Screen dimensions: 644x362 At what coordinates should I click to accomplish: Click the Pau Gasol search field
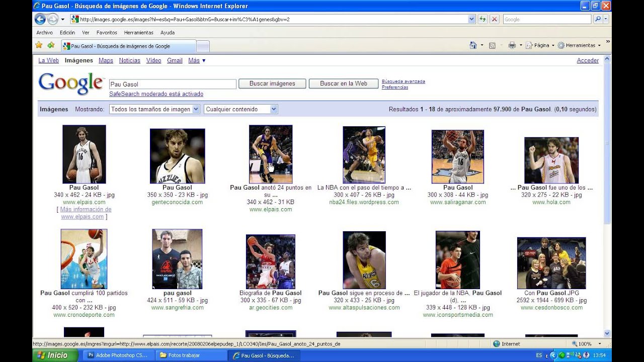point(173,84)
